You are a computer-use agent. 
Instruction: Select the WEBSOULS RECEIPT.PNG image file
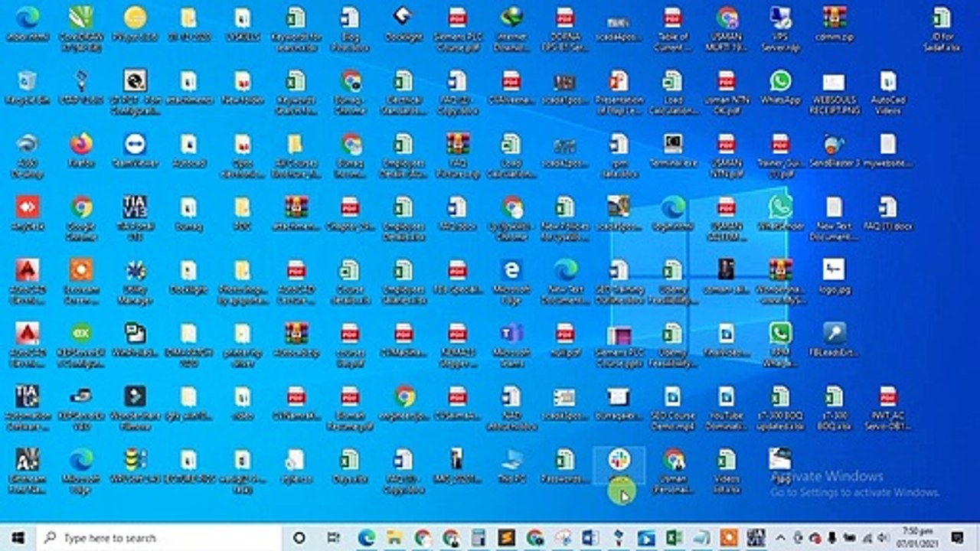point(834,93)
